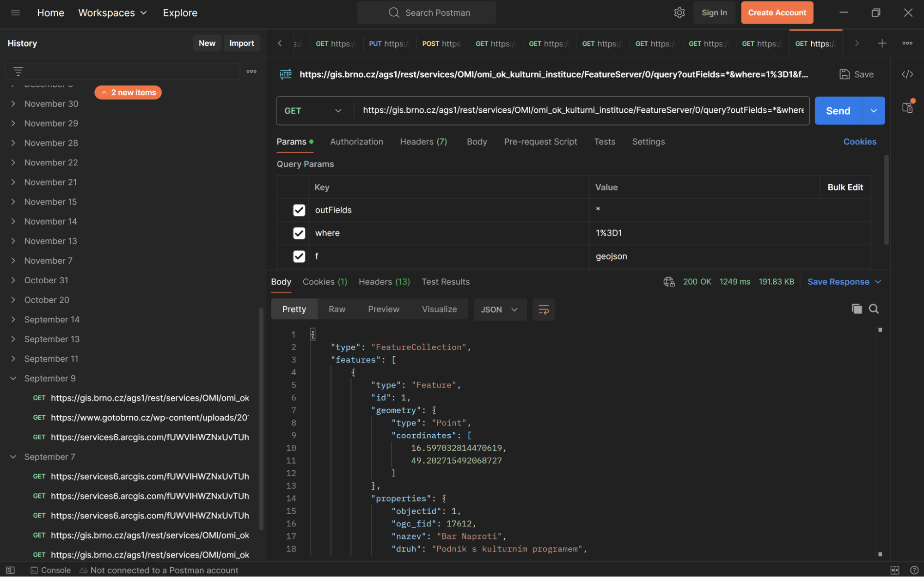This screenshot has height=577, width=924.
Task: Open History options three-dot menu
Action: (x=251, y=71)
